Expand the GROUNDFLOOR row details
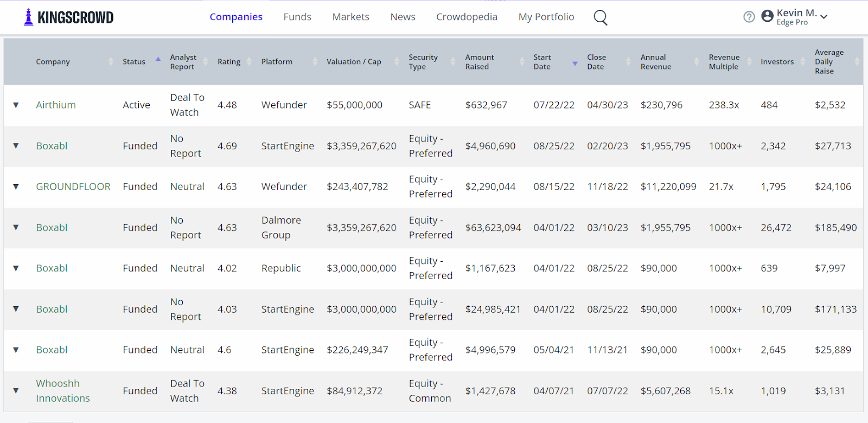The width and height of the screenshot is (868, 423). click(x=16, y=187)
